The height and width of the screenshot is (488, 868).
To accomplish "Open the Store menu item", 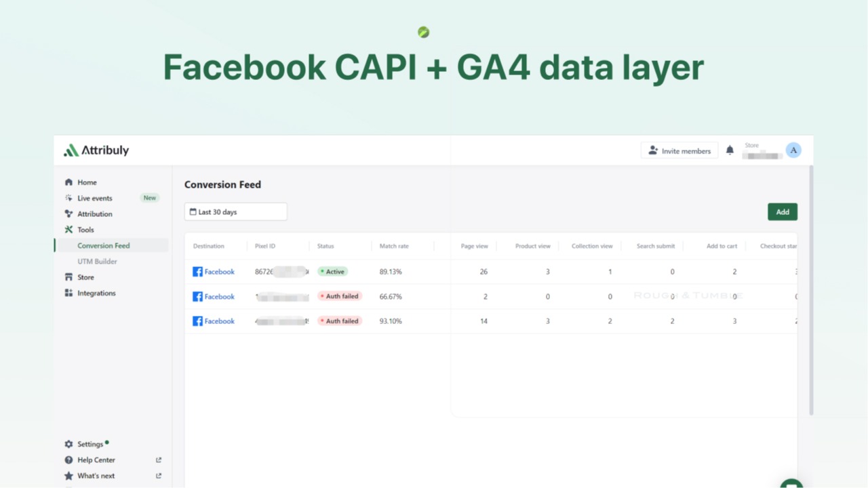I will [x=85, y=277].
